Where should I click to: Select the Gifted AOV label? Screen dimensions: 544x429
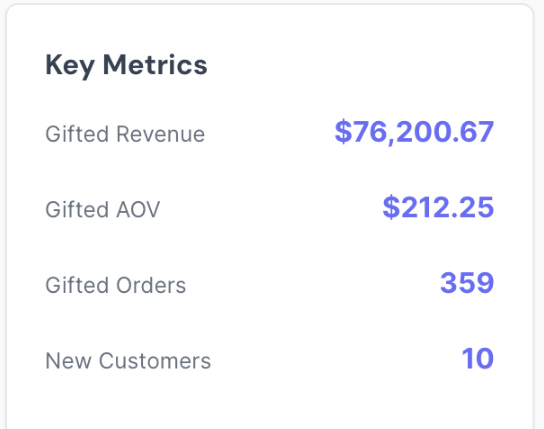103,209
